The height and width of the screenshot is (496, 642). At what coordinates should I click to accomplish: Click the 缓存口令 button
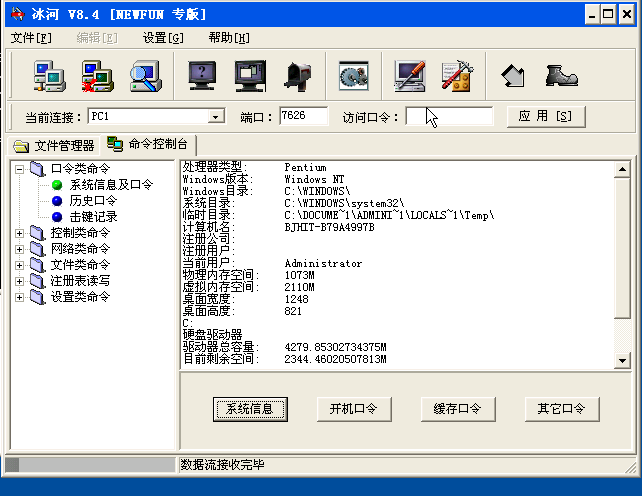(458, 409)
